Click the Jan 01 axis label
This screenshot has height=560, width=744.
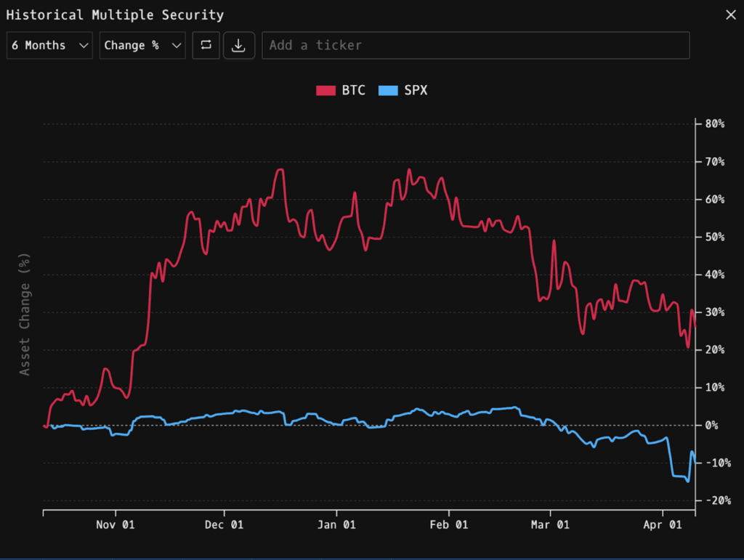(x=336, y=525)
